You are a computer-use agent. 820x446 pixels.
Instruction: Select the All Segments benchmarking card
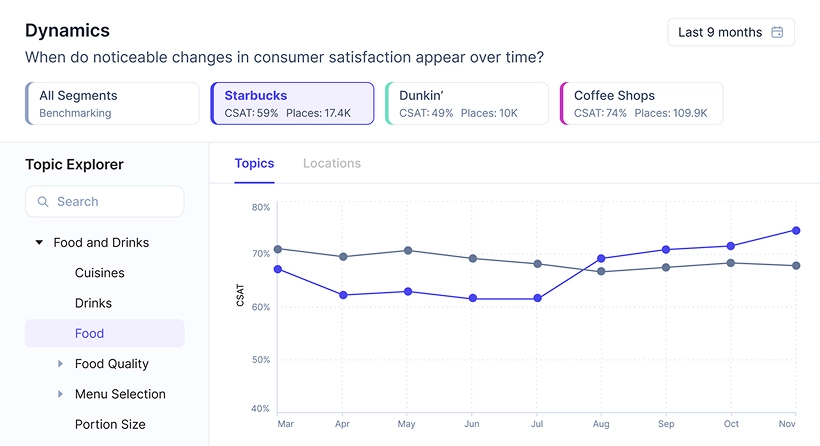(112, 103)
